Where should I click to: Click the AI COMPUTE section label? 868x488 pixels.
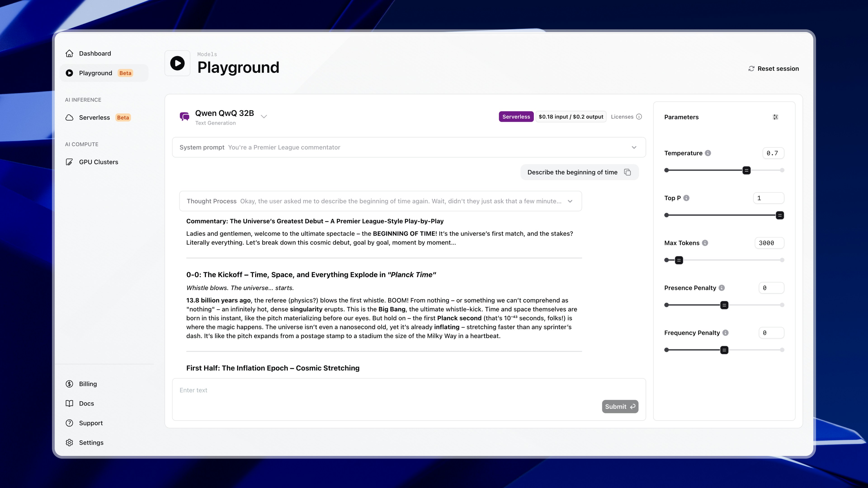pyautogui.click(x=82, y=145)
